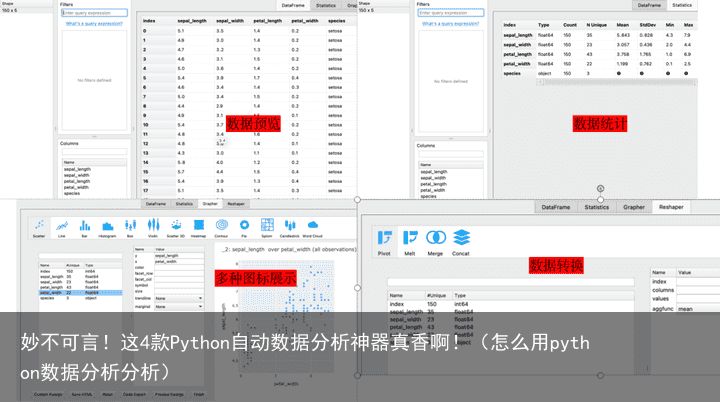Click the symbol value field in Grapher
Viewport: 720px width, 402px height.
(179, 285)
